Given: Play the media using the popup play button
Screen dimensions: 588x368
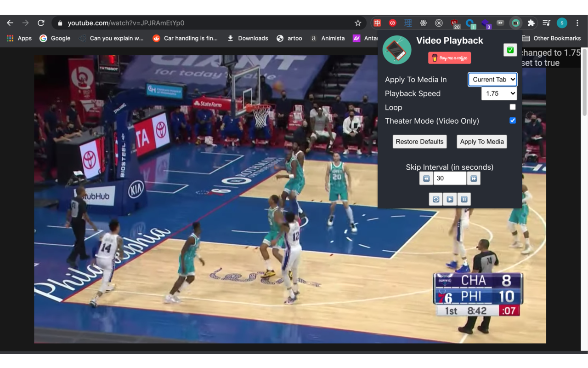Looking at the screenshot, I should point(450,199).
